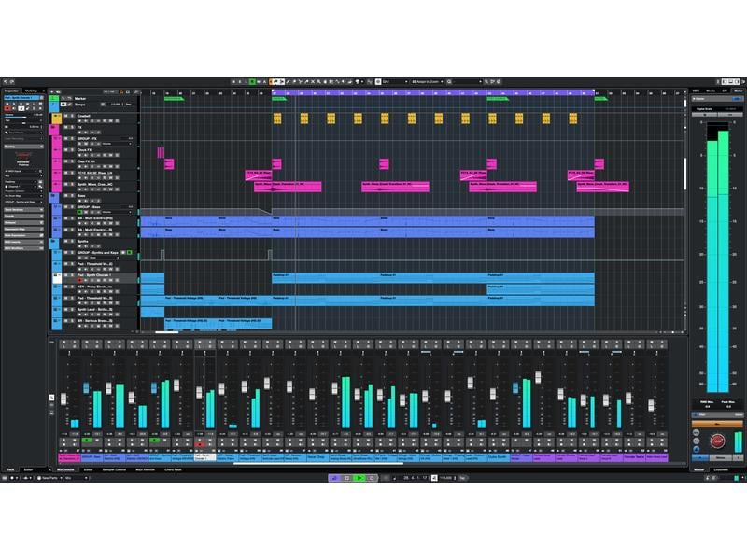The image size is (747, 560).
Task: Click the Tap tempo button in the transport
Action: (462, 478)
